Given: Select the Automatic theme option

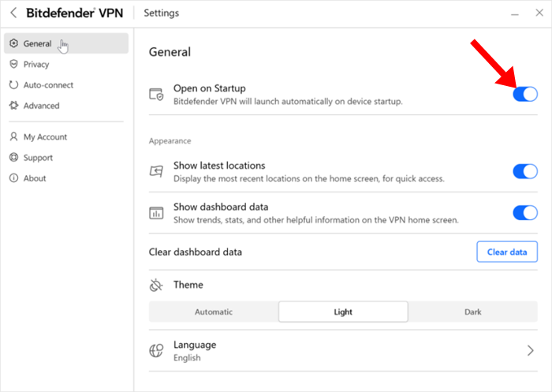Looking at the screenshot, I should point(214,312).
